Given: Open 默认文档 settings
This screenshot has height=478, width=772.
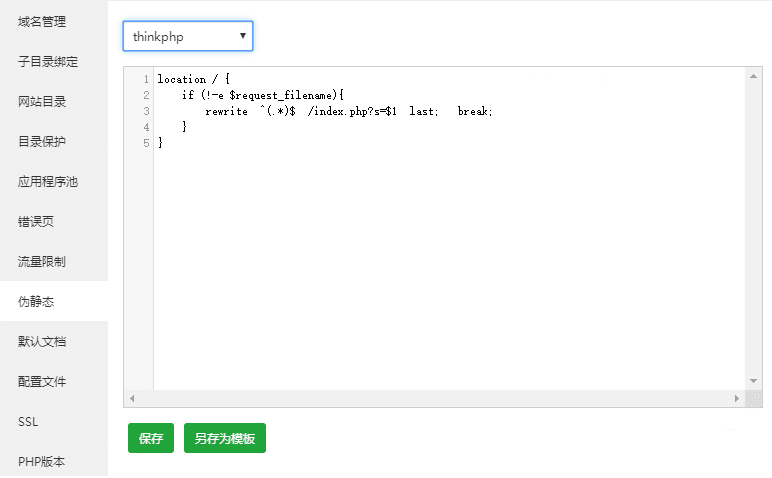Looking at the screenshot, I should click(x=42, y=341).
